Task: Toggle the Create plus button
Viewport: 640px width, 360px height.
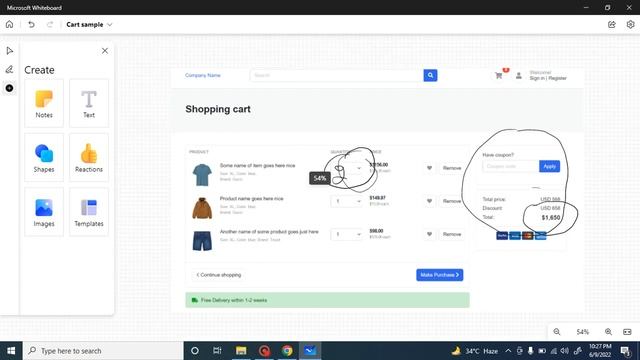Action: 9,88
